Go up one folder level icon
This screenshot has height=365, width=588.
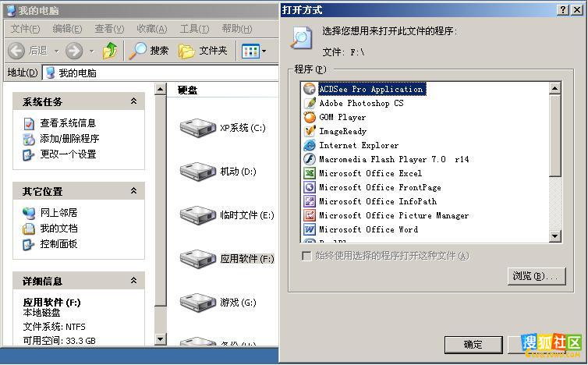[110, 51]
